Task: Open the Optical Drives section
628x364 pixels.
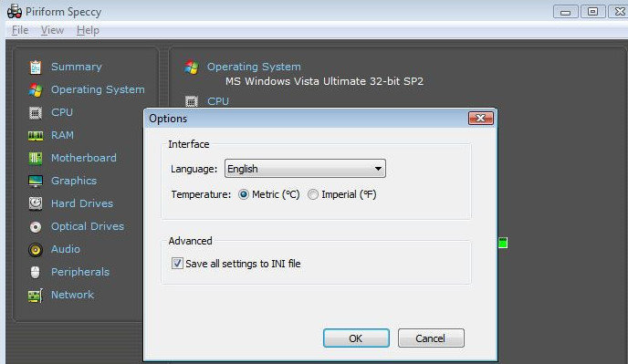Action: click(x=88, y=226)
